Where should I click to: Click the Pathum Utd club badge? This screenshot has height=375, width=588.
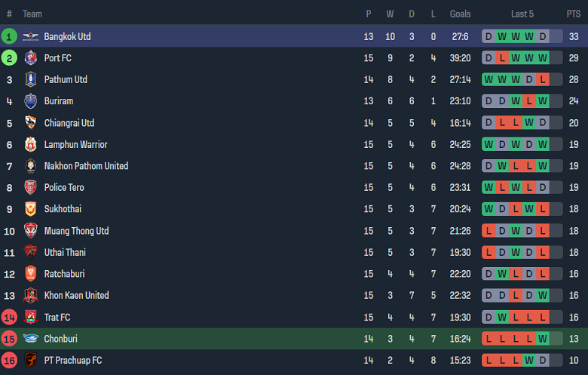[x=30, y=79]
